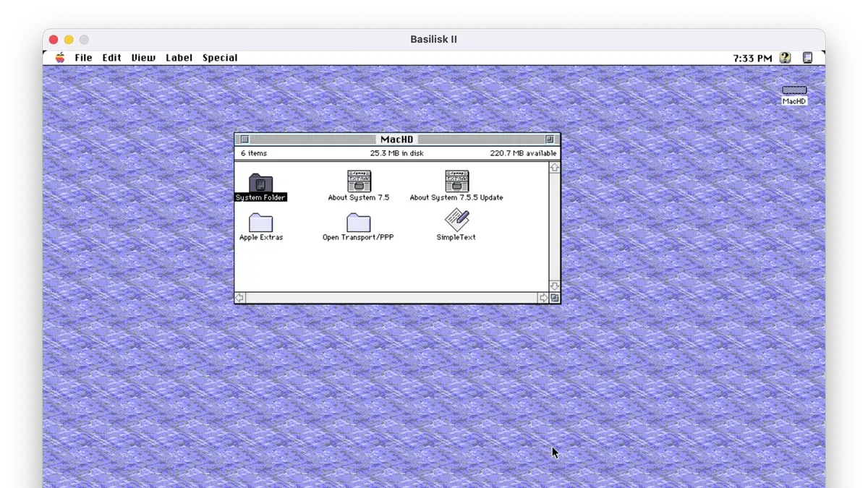Select the SimpleText application icon
This screenshot has width=868, height=488.
coord(456,221)
